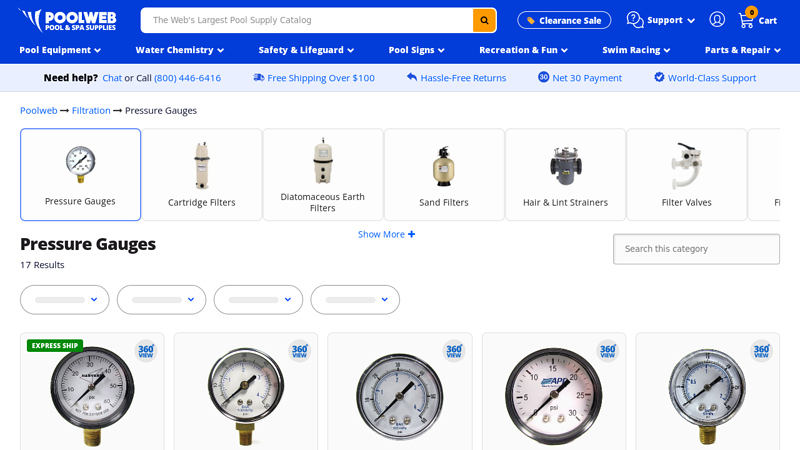Select the Sand Filters category image
Screen dimensions: 800x450
click(444, 166)
